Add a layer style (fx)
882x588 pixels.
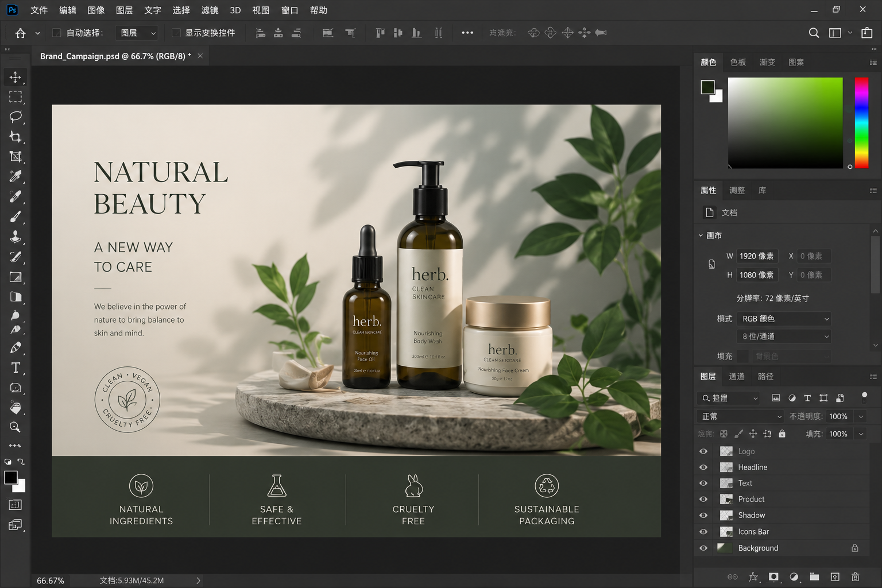753,577
